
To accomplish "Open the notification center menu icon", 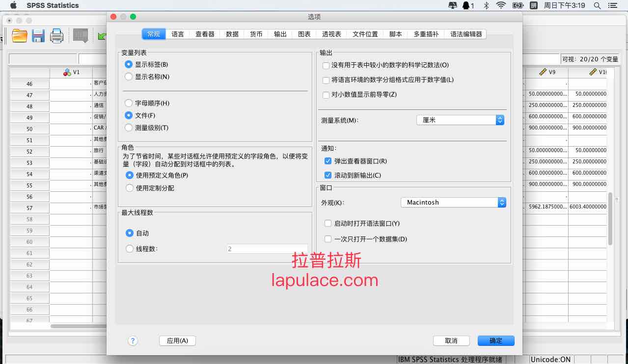I will click(612, 5).
